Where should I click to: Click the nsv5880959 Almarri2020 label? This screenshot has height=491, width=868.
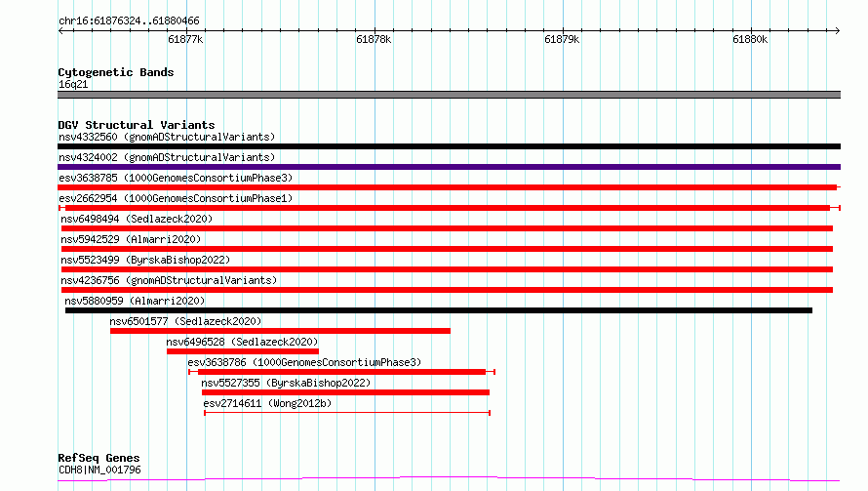click(x=135, y=301)
